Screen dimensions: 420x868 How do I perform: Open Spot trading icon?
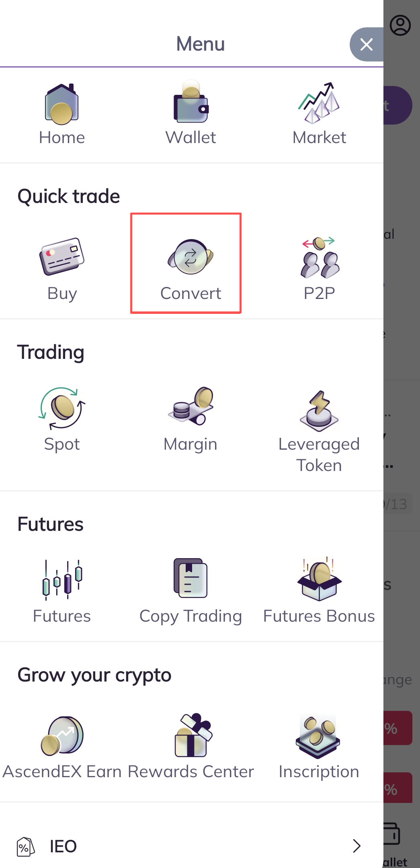point(62,408)
